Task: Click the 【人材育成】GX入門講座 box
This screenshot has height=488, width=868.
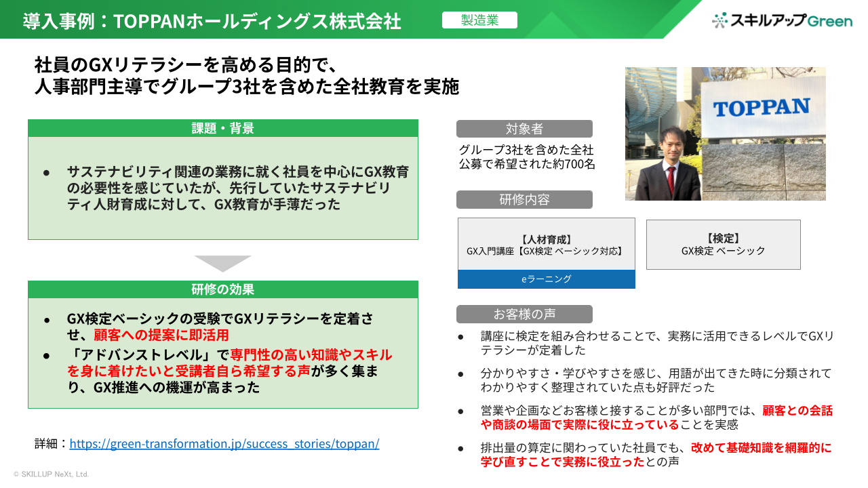Action: [547, 244]
